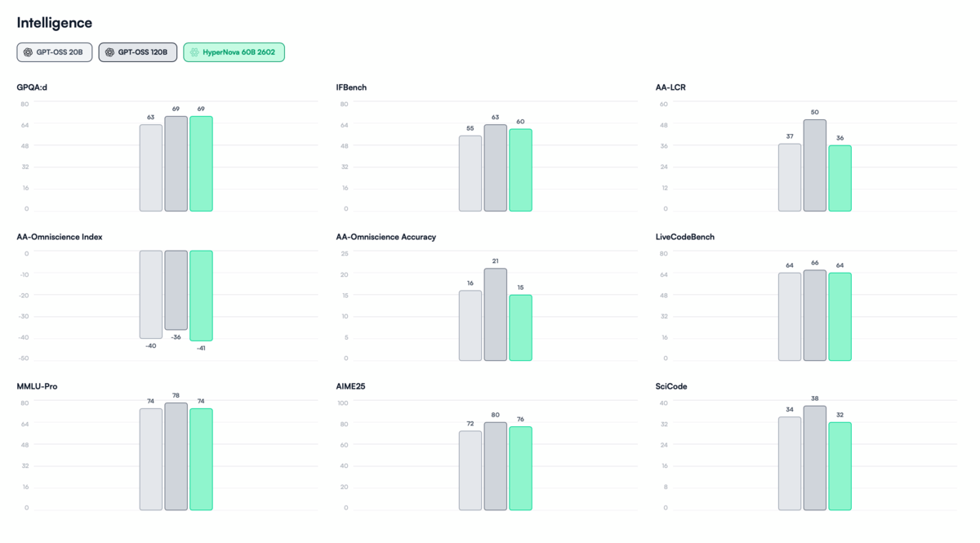Click the OpenAI logo on GPT-OSS 120B chip
This screenshot has width=980, height=543.
pyautogui.click(x=109, y=52)
